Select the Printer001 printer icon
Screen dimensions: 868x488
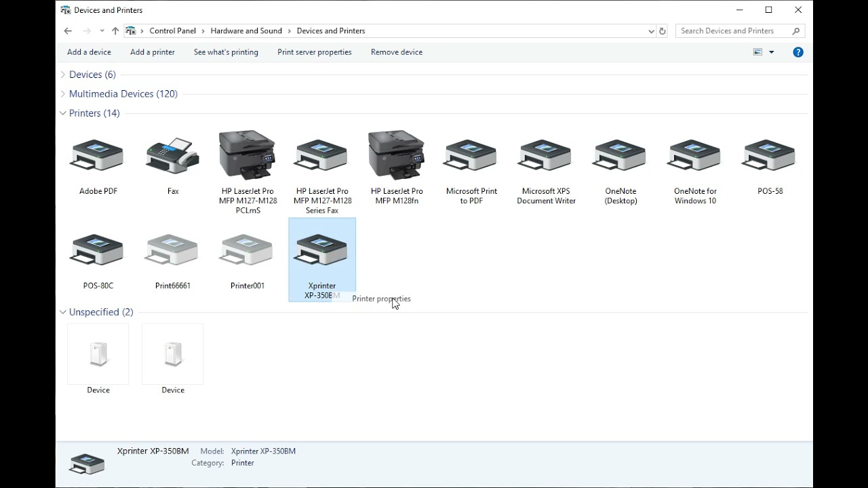[247, 251]
